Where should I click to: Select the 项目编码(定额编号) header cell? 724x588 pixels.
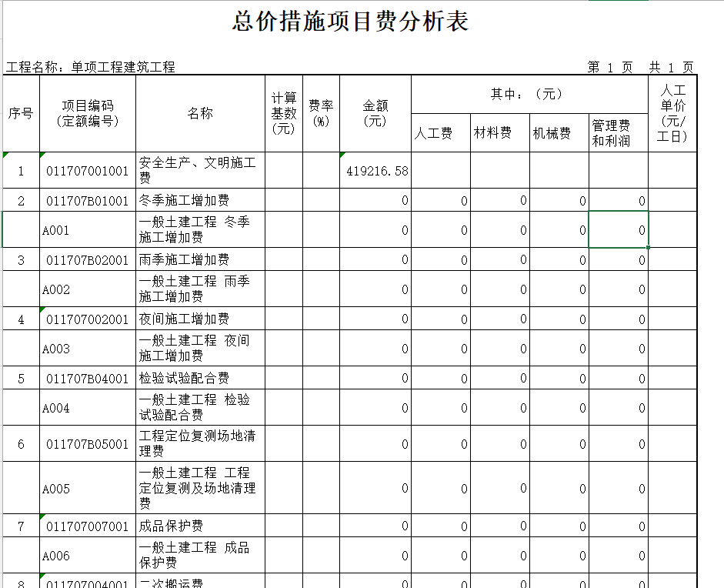(88, 113)
